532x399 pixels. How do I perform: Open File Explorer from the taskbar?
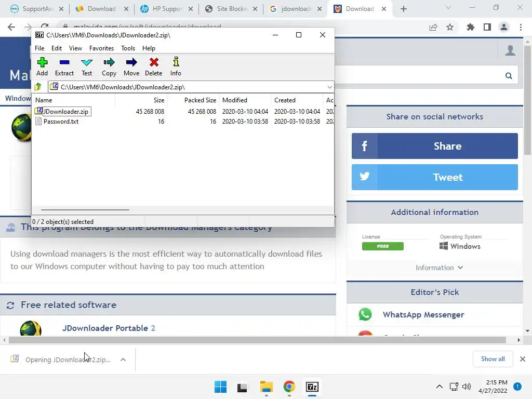[x=267, y=387]
